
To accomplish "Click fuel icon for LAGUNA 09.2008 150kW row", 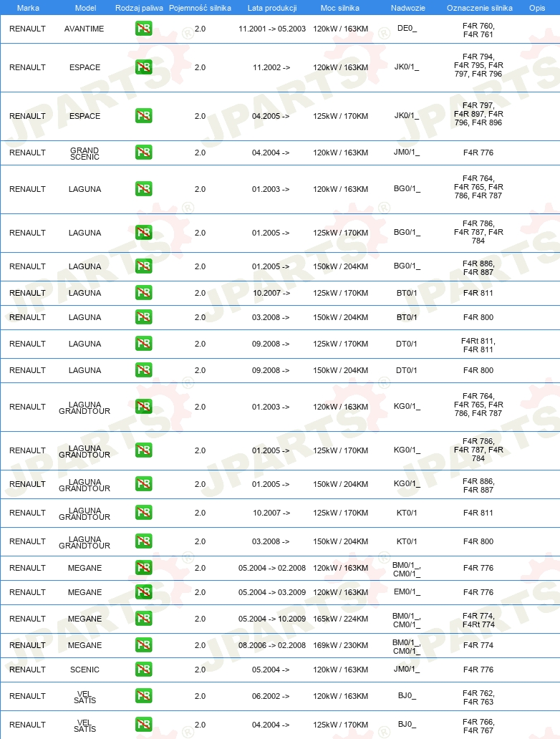I will pos(144,370).
